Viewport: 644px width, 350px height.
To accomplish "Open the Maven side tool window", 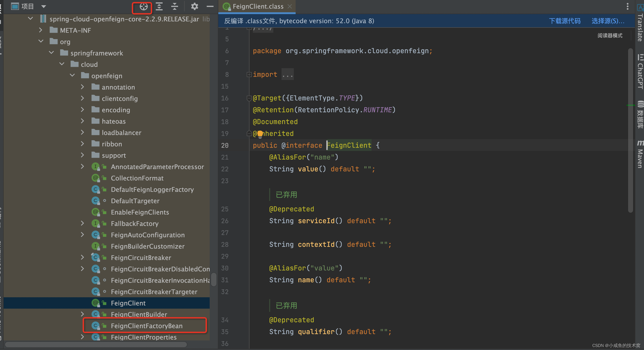I will [640, 154].
